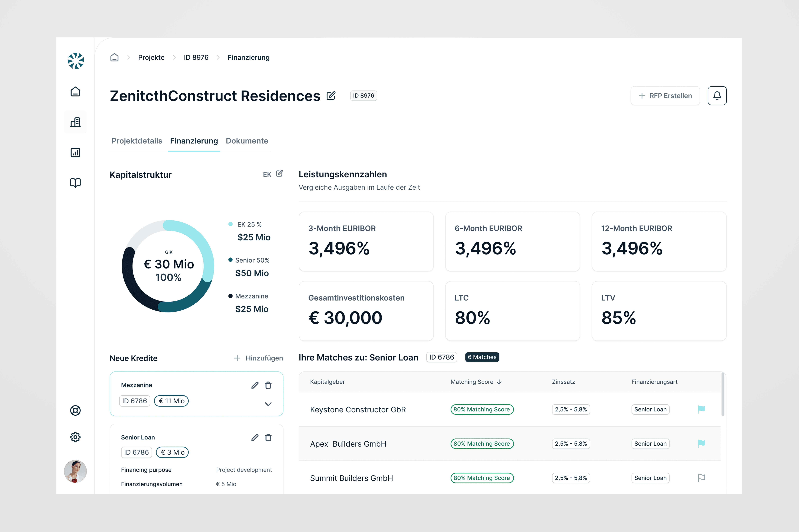Open the bar chart analytics sidebar icon
The height and width of the screenshot is (532, 799).
click(75, 153)
